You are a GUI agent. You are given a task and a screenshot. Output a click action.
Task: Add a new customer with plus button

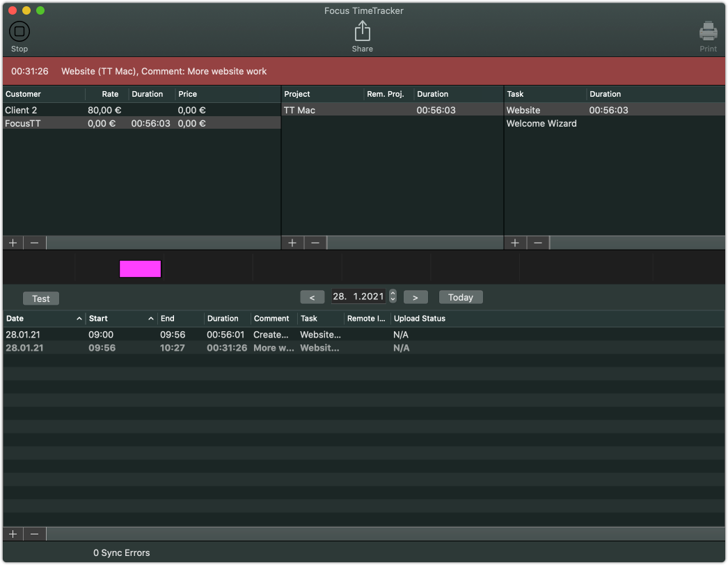13,243
